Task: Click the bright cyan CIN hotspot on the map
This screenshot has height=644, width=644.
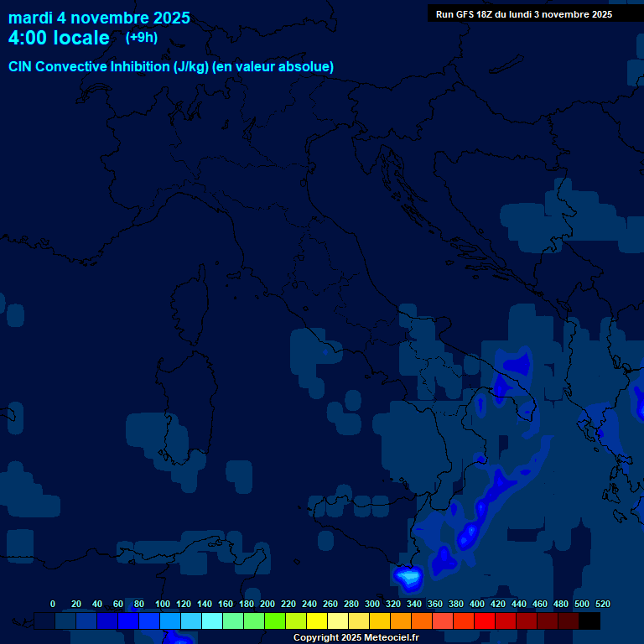Action: tap(408, 576)
